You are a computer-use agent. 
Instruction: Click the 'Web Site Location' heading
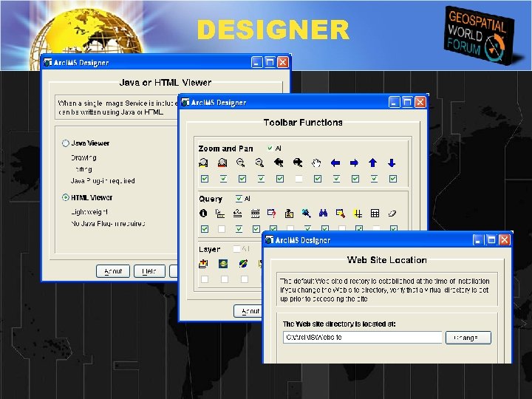pyautogui.click(x=386, y=260)
